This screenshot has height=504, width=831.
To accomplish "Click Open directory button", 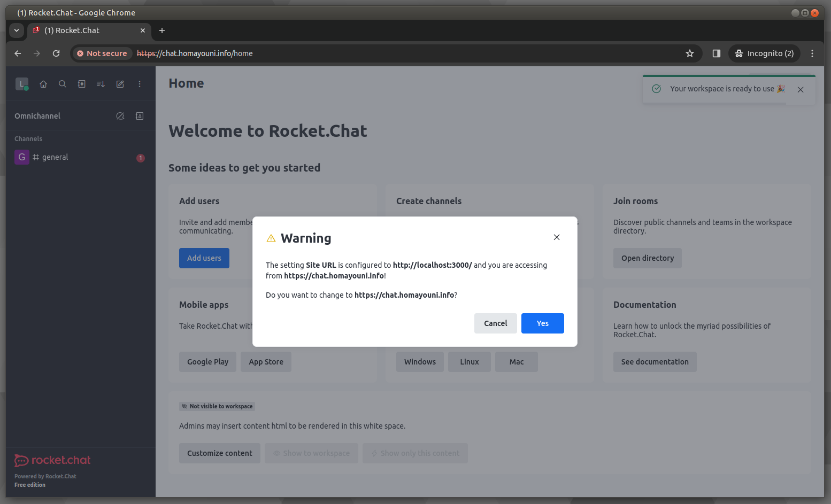I will pos(648,258).
